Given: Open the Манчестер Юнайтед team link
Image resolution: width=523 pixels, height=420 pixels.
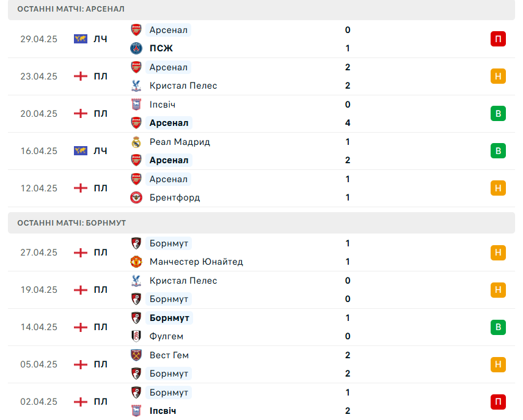Looking at the screenshot, I should point(196,262).
